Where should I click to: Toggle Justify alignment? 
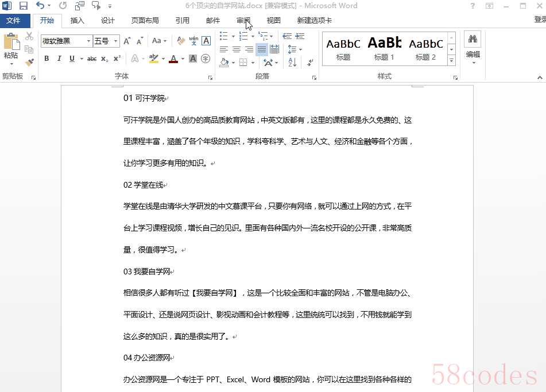click(x=261, y=49)
